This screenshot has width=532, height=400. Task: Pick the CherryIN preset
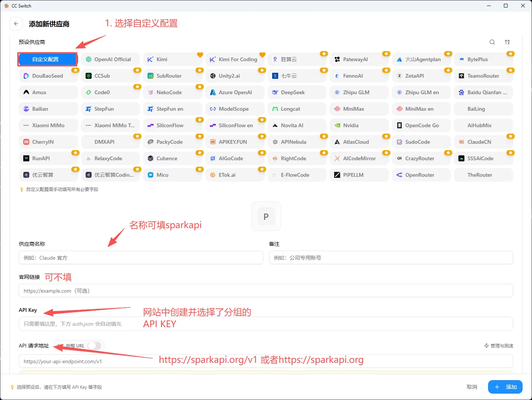(x=48, y=142)
